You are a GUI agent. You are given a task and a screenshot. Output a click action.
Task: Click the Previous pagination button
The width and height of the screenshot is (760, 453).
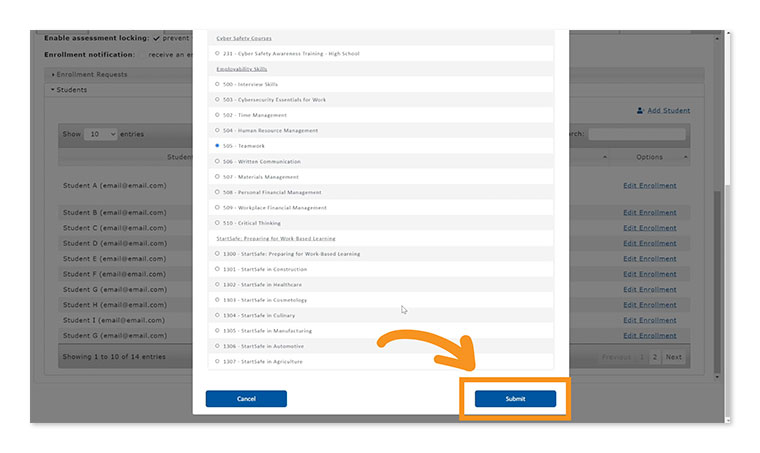pyautogui.click(x=616, y=357)
